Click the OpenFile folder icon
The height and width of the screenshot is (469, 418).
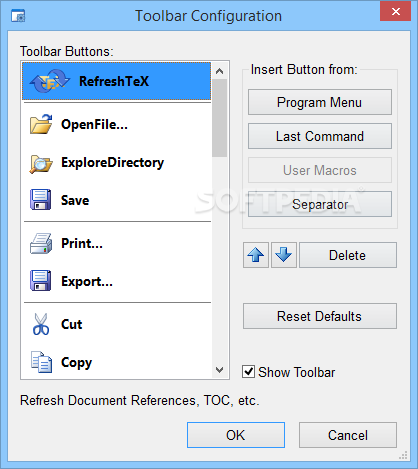(41, 124)
